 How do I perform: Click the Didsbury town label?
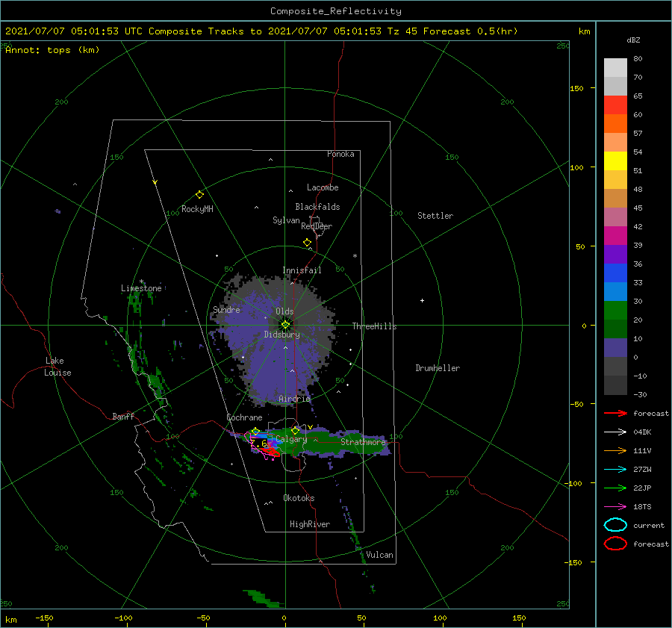282,335
